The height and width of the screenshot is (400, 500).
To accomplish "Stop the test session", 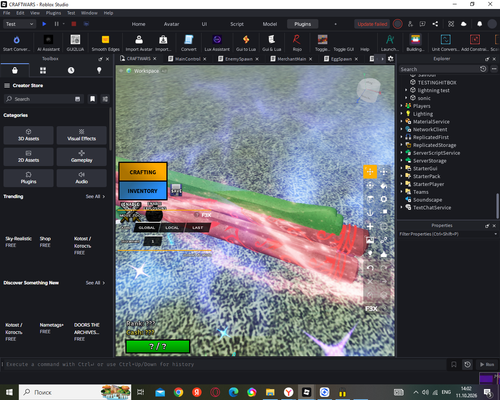I will coord(74,24).
